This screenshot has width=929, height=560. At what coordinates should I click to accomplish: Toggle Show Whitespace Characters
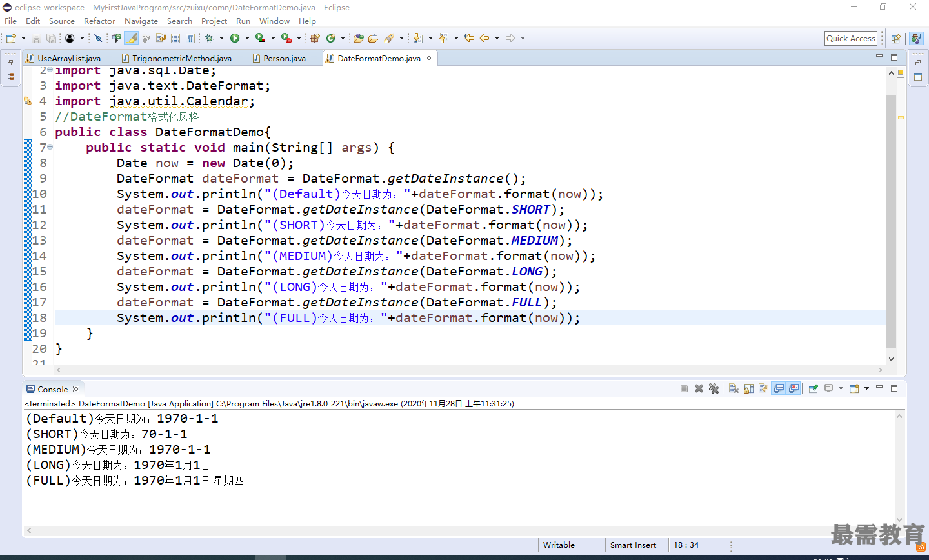190,38
